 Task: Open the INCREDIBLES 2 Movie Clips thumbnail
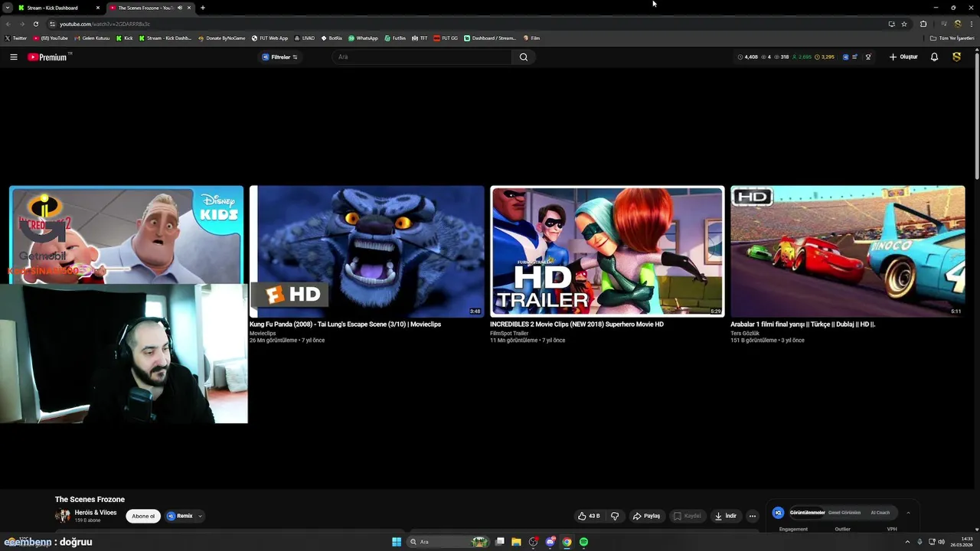pos(607,251)
